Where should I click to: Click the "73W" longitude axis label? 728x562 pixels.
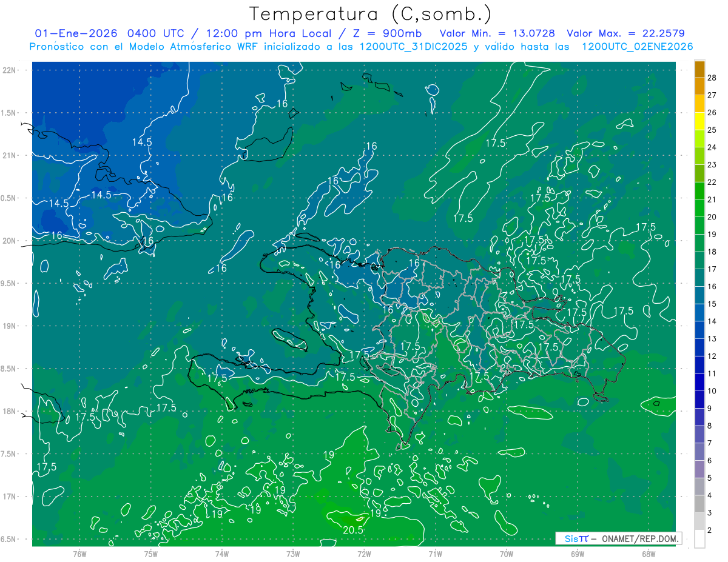[293, 554]
